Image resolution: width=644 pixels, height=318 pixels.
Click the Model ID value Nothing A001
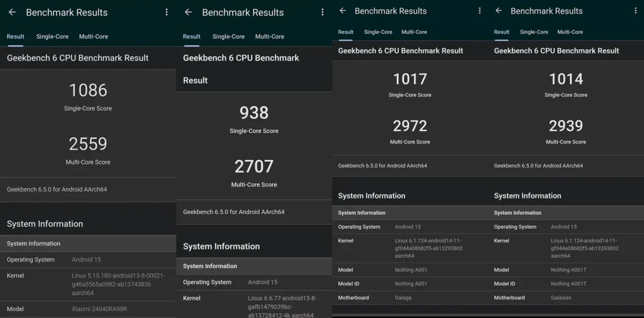(411, 284)
